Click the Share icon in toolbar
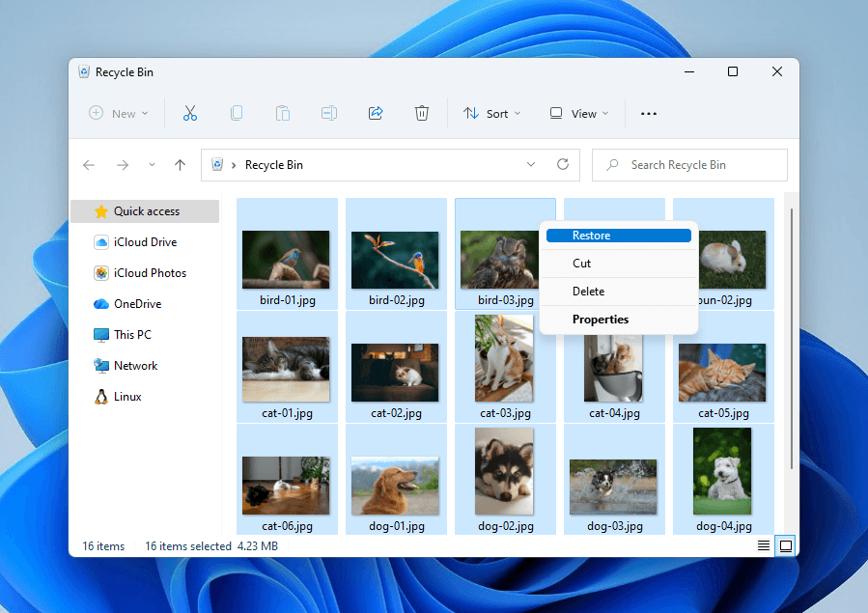 pyautogui.click(x=376, y=113)
